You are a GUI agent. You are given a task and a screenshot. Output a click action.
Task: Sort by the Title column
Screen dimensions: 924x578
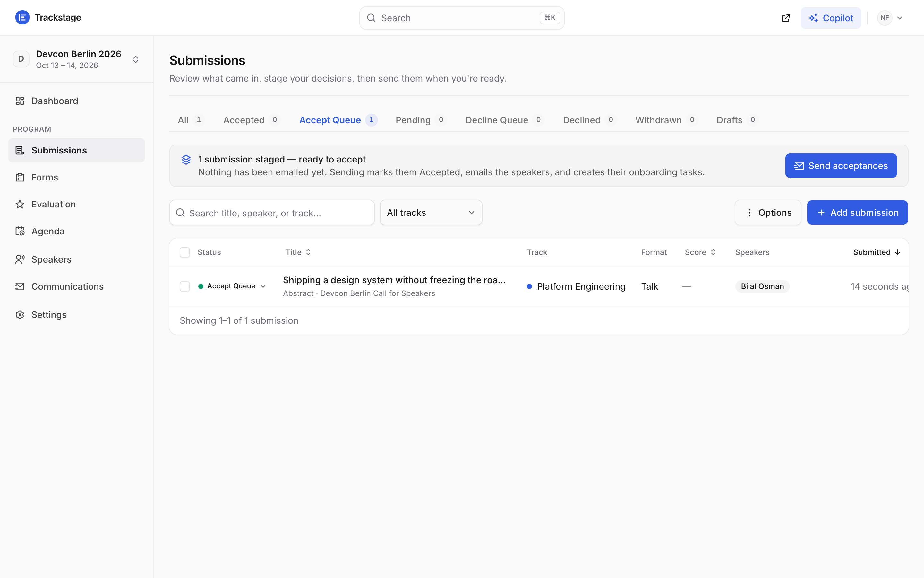pyautogui.click(x=298, y=252)
